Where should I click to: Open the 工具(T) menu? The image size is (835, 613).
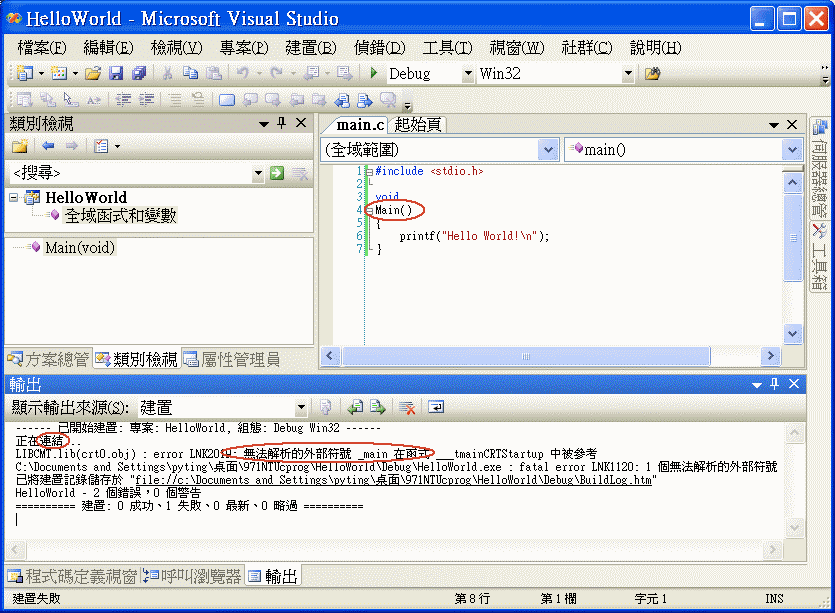(x=447, y=47)
